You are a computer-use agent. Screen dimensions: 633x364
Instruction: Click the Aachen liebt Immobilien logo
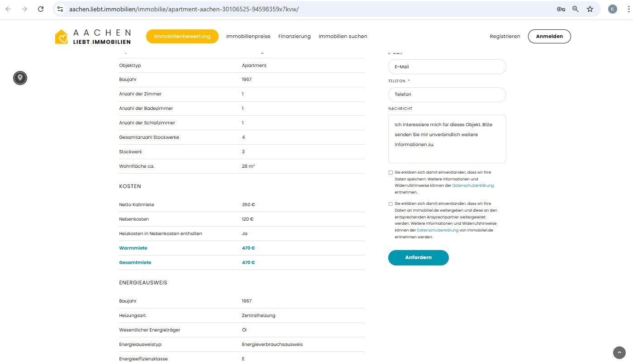[x=93, y=37]
